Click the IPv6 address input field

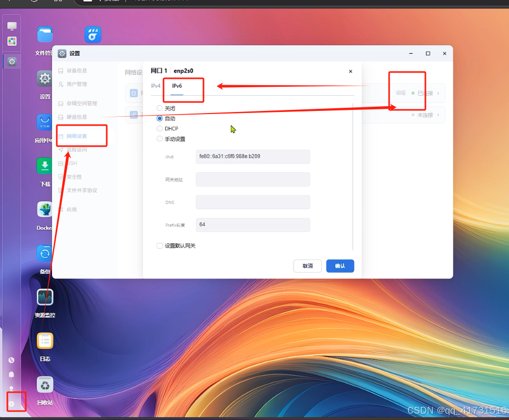tap(253, 157)
